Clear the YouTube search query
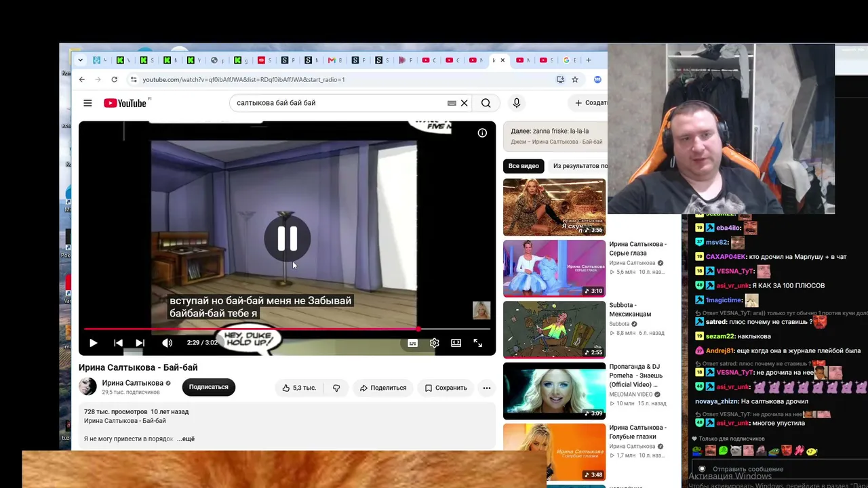Image resolution: width=868 pixels, height=488 pixels. (465, 103)
